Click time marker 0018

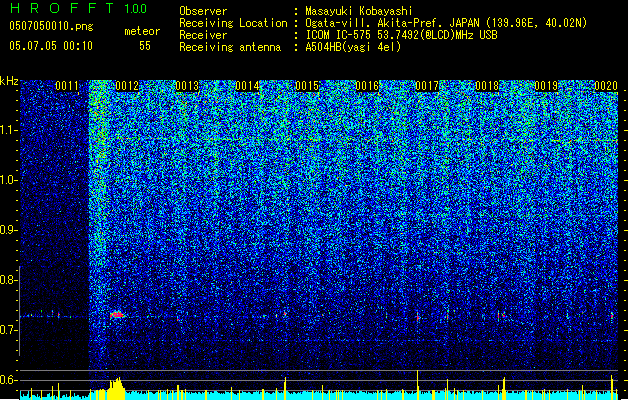click(x=487, y=86)
